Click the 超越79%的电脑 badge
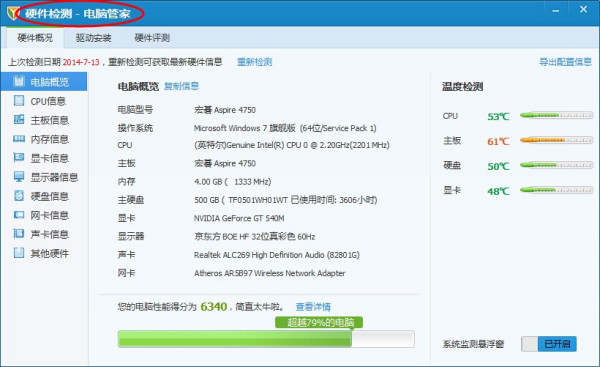600x367 pixels. pyautogui.click(x=319, y=322)
